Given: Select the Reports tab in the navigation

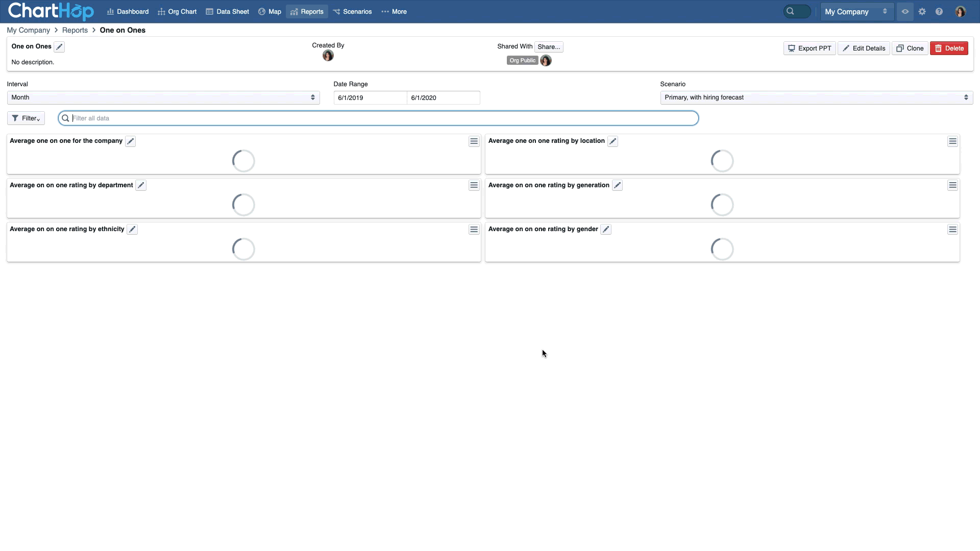Looking at the screenshot, I should point(307,11).
